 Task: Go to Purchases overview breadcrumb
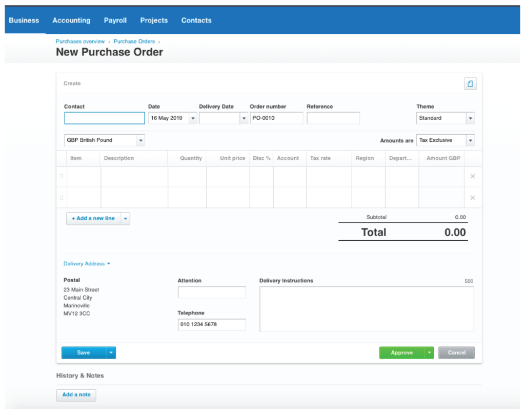point(80,41)
